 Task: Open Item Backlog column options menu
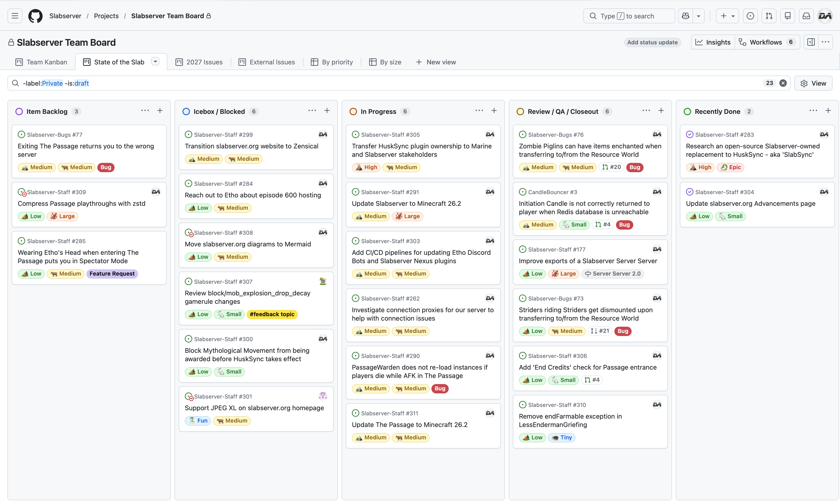[145, 111]
